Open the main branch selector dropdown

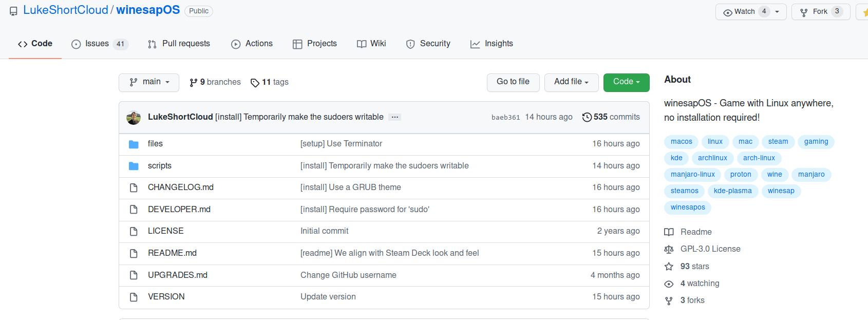tap(149, 82)
